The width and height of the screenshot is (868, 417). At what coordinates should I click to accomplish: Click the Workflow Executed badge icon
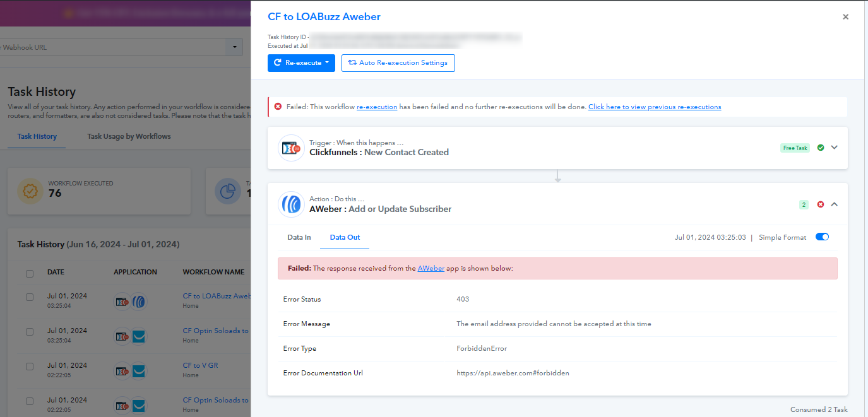(30, 191)
